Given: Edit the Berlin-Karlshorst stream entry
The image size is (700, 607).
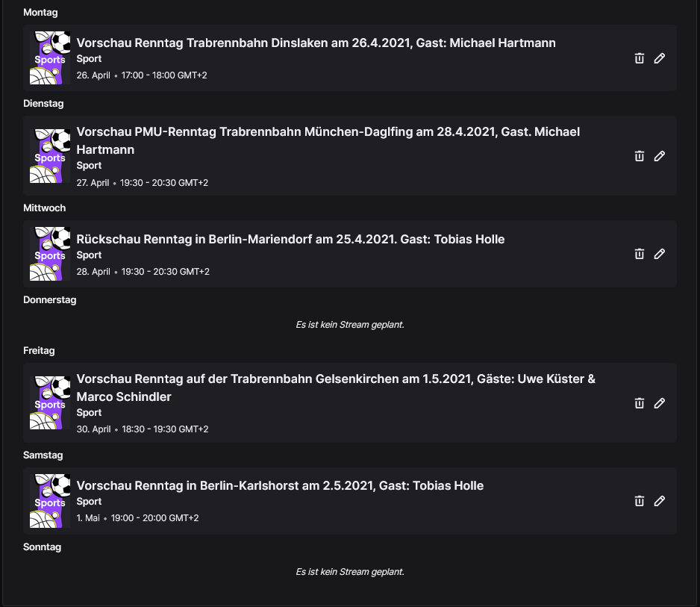Looking at the screenshot, I should [x=660, y=501].
